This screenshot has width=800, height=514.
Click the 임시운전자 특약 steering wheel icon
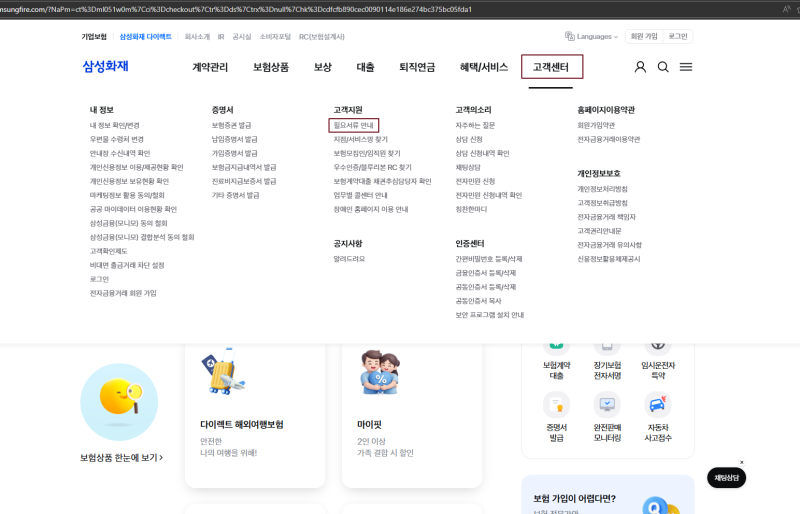(x=658, y=349)
